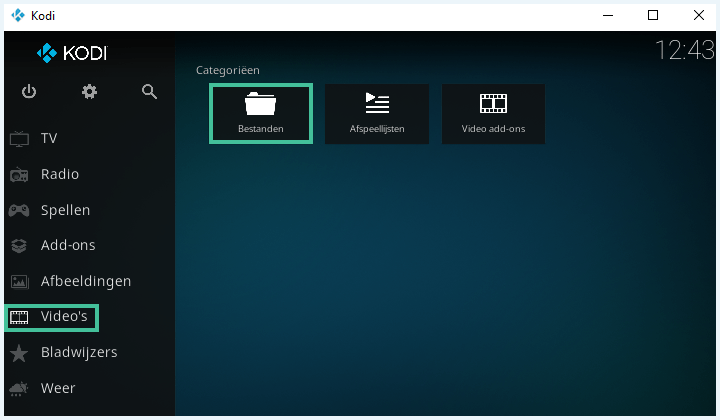Image resolution: width=720 pixels, height=420 pixels.
Task: Click the Add-ons box icon
Action: 19,246
